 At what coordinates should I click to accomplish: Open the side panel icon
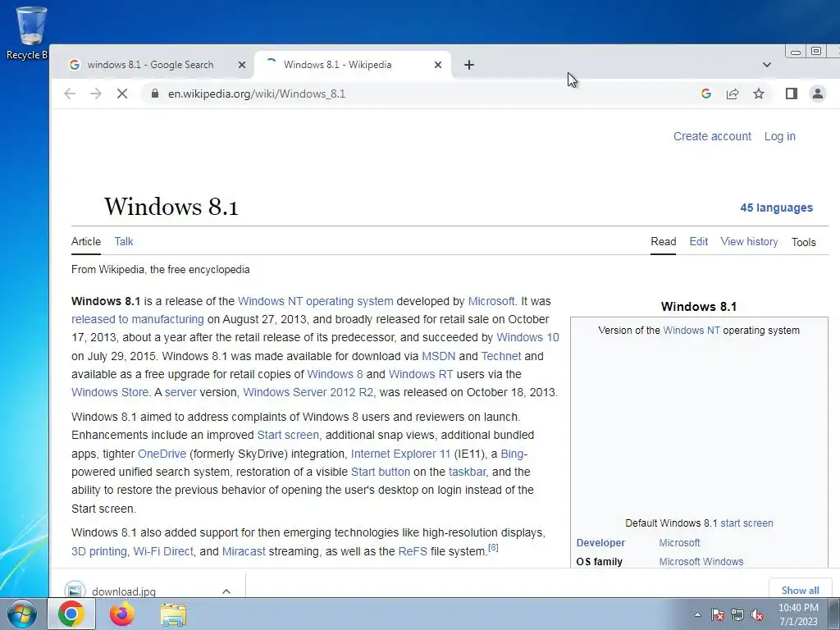[x=792, y=94]
